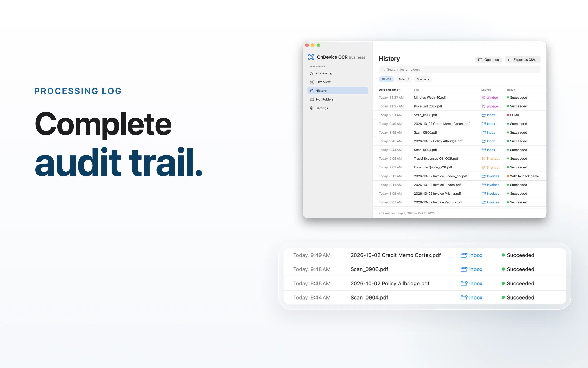Click Window source icon for Price List 2027.pdf

[483, 106]
